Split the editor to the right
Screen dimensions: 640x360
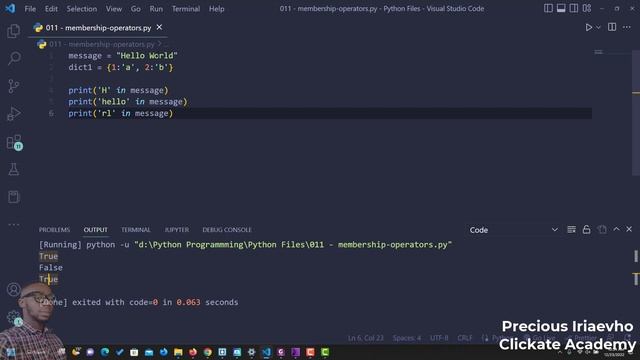pyautogui.click(x=612, y=27)
